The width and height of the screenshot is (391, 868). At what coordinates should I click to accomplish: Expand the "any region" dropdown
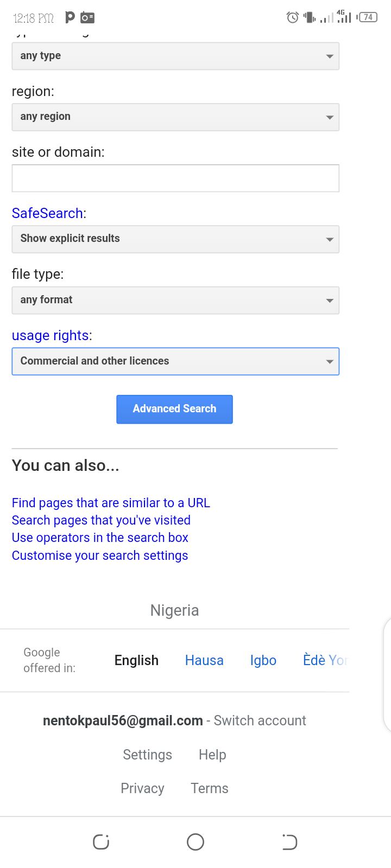coord(175,117)
